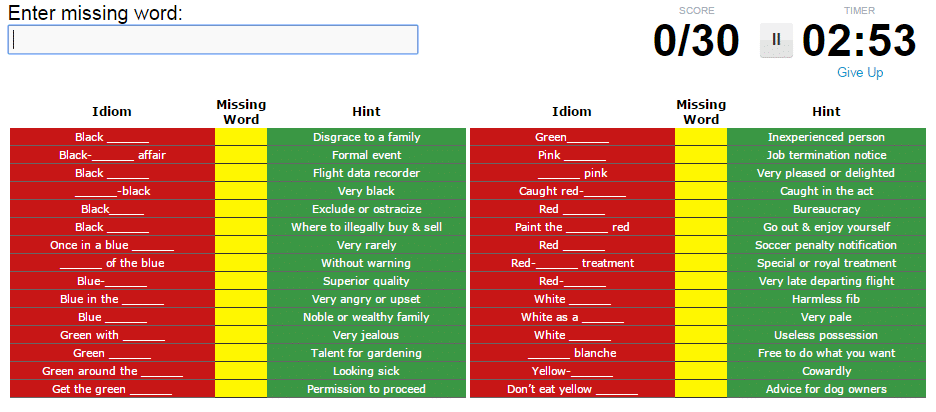
Task: Select the 'Bureaucracy' hint cell
Action: coord(826,209)
